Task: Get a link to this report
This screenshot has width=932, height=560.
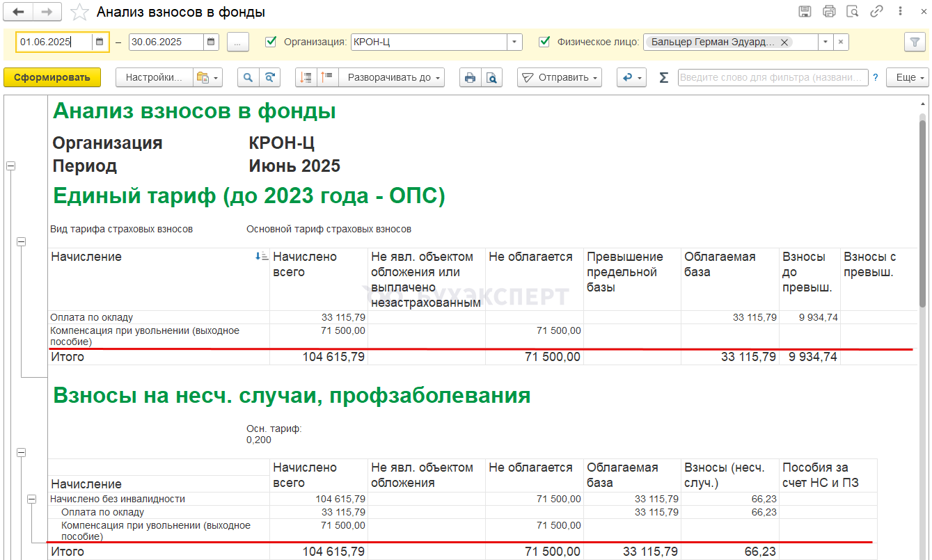Action: [876, 11]
